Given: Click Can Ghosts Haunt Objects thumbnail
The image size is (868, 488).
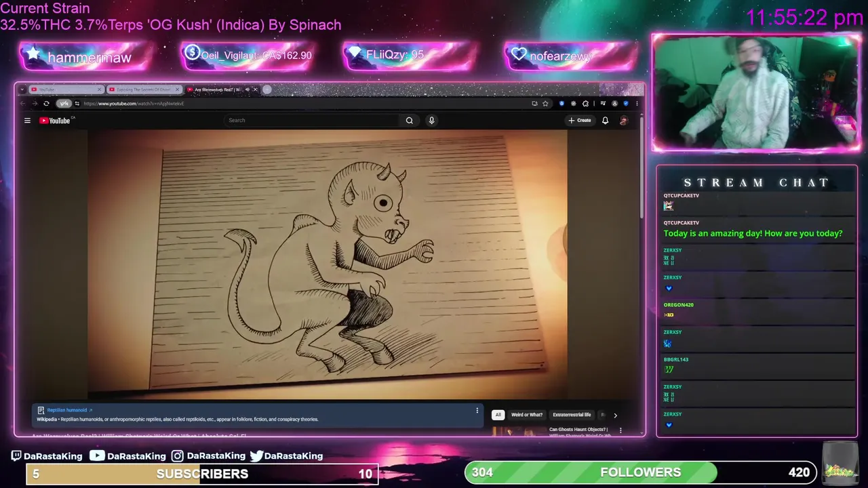Looking at the screenshot, I should click(519, 431).
